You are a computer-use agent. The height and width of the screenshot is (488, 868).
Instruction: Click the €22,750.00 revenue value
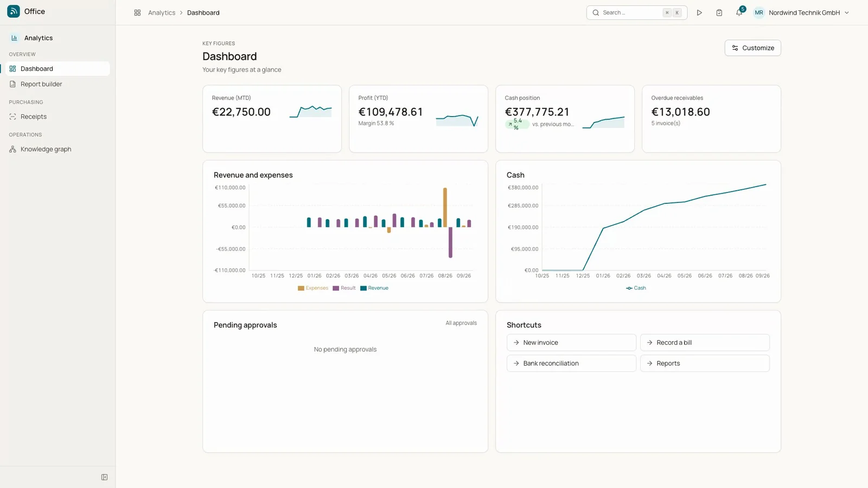[241, 112]
